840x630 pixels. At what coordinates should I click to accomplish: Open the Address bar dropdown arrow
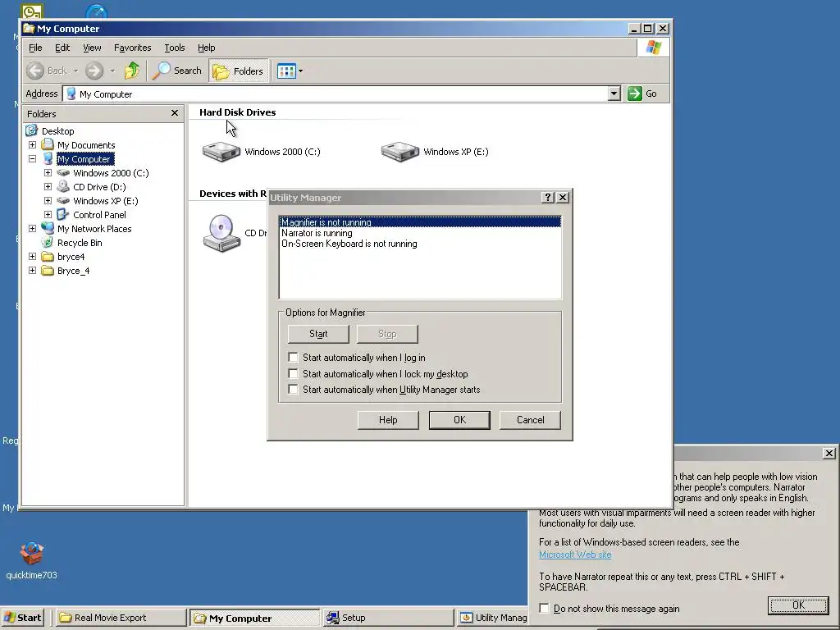(614, 94)
